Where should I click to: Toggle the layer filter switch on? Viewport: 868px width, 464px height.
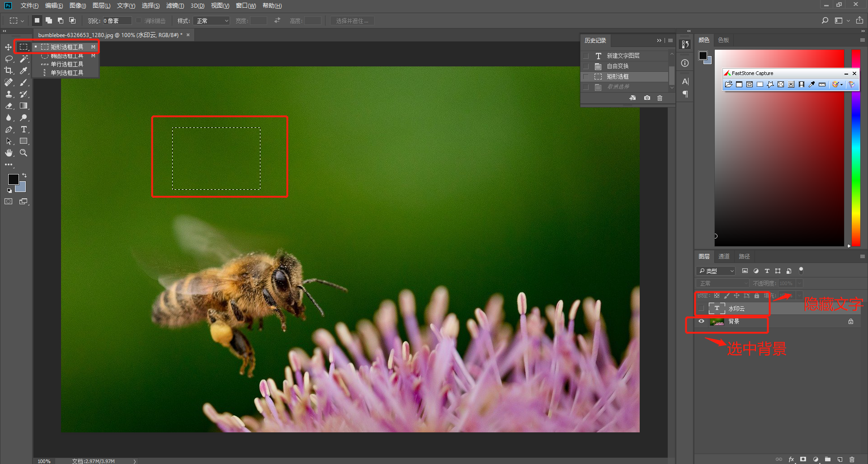[801, 271]
